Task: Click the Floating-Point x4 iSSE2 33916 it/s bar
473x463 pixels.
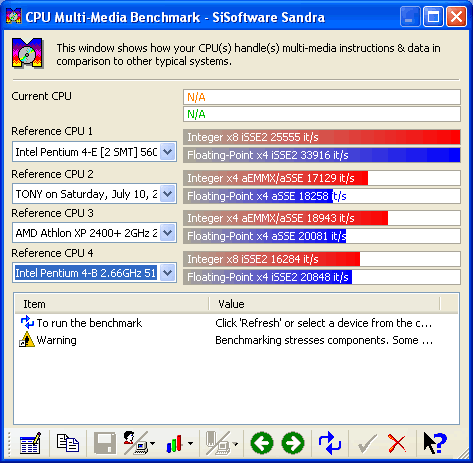Action: click(322, 155)
